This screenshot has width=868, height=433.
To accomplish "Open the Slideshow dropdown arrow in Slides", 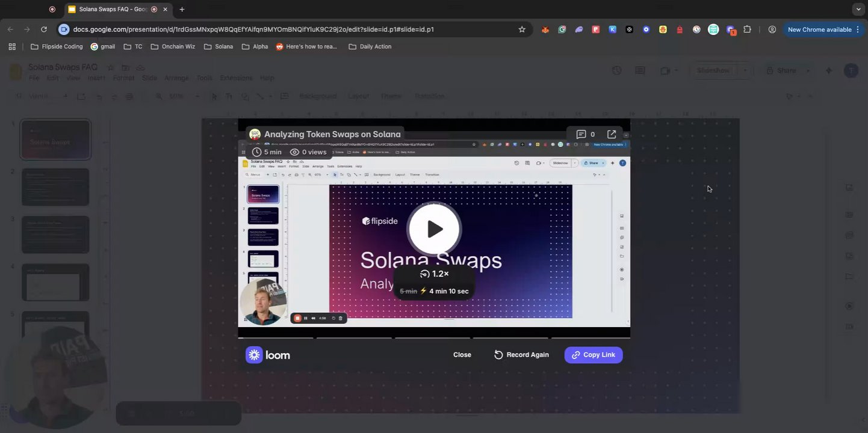I will click(x=745, y=70).
